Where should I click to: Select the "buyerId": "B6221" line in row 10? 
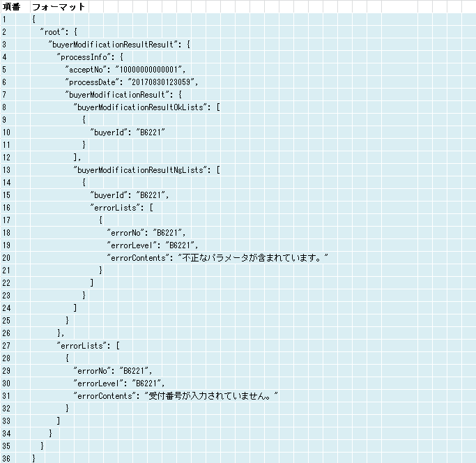tap(128, 132)
